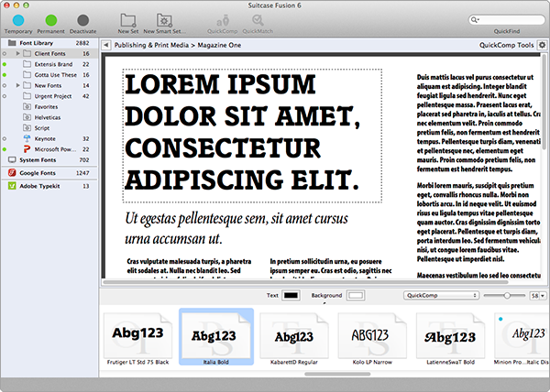Click the Font Library folder icon
This screenshot has height=392, width=550.
[x=12, y=43]
